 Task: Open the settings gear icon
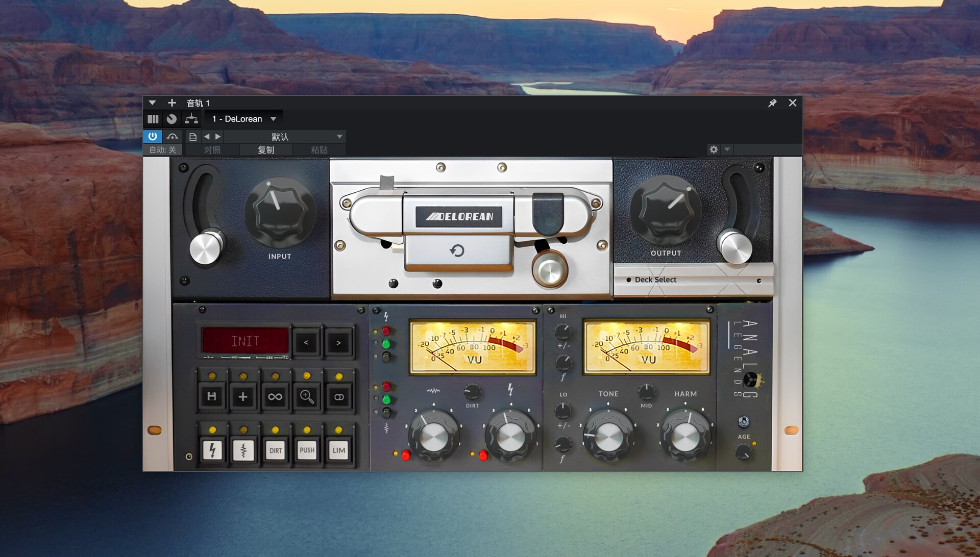click(x=714, y=149)
